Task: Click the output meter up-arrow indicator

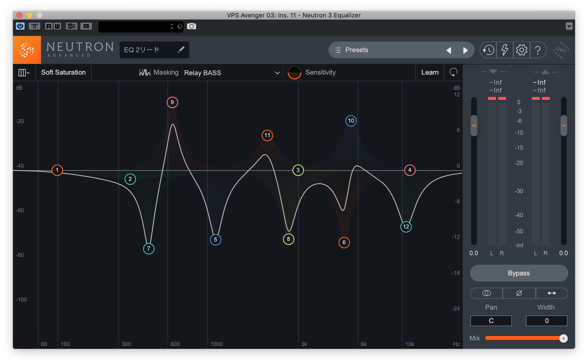Action: click(x=545, y=72)
